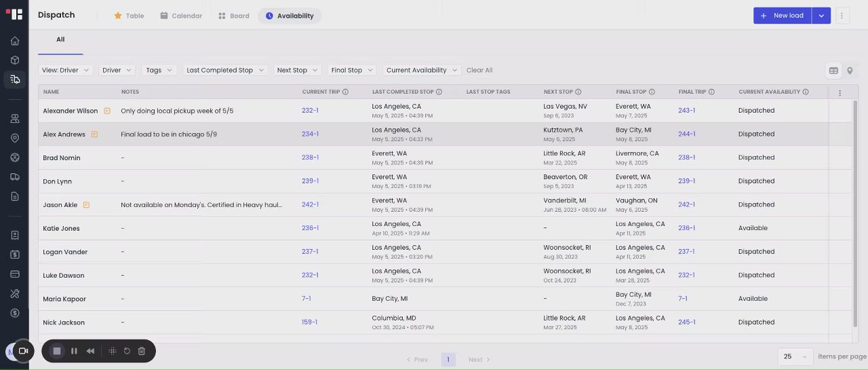Switch to the Calendar tab

(181, 16)
